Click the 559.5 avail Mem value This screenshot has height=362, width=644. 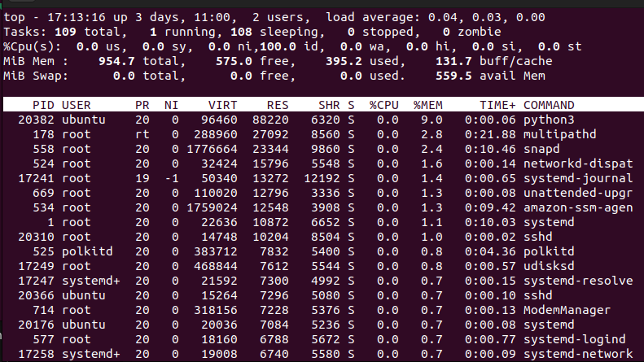point(453,76)
